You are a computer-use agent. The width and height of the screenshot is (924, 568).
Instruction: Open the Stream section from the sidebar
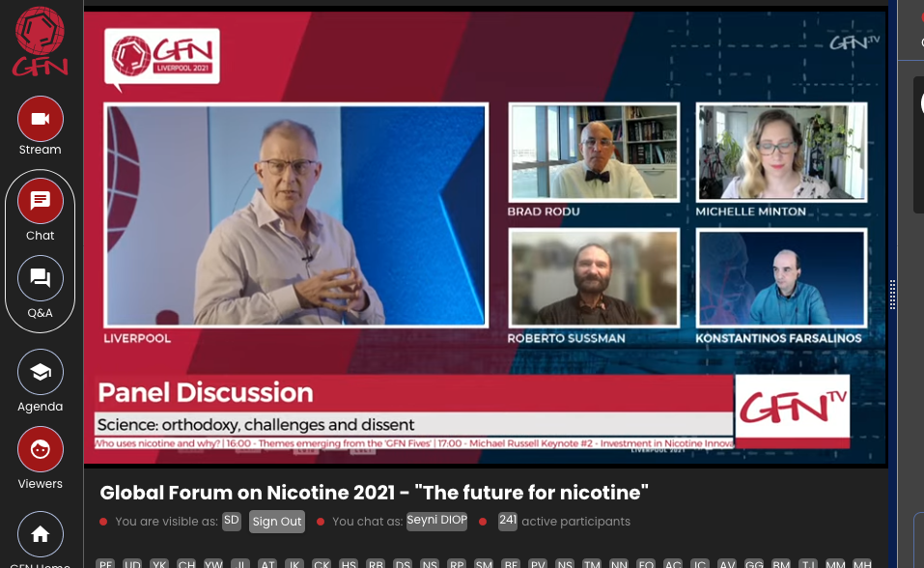pyautogui.click(x=40, y=126)
